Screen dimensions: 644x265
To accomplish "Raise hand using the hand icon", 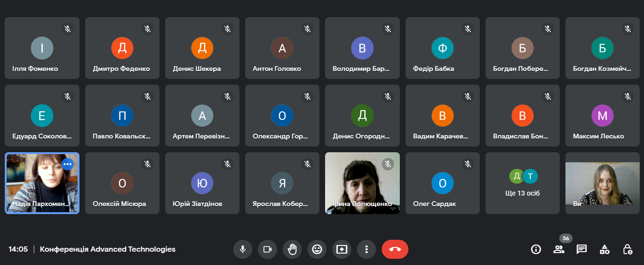I will pyautogui.click(x=292, y=249).
